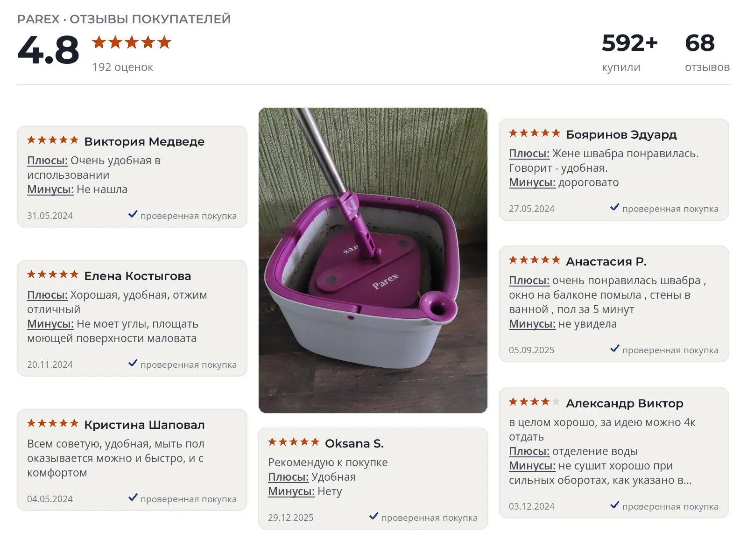This screenshot has height=560, width=747.
Task: Click stars on Кристина Шаповал's review
Action: point(53,423)
